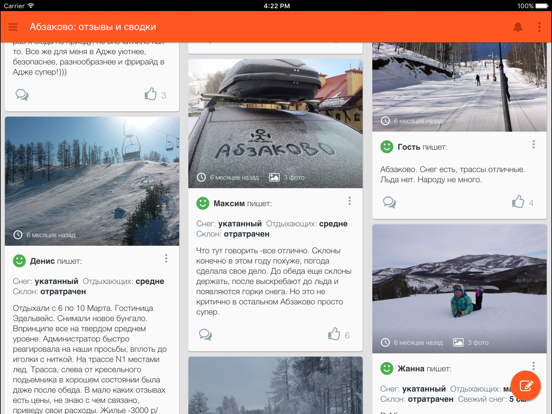Tap Гость's text 'Абзаково. Снег есть, трассы отличные'
Screen dimensions: 552x414
[x=452, y=170]
